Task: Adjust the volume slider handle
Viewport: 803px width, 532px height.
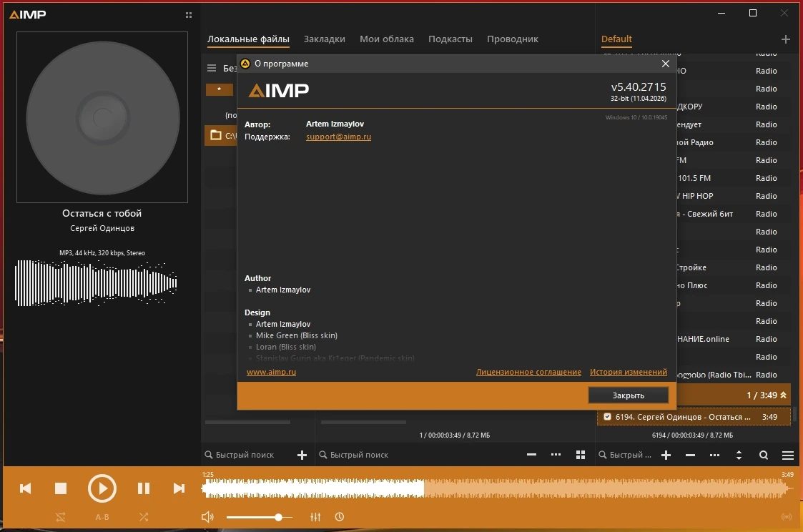Action: [x=278, y=517]
